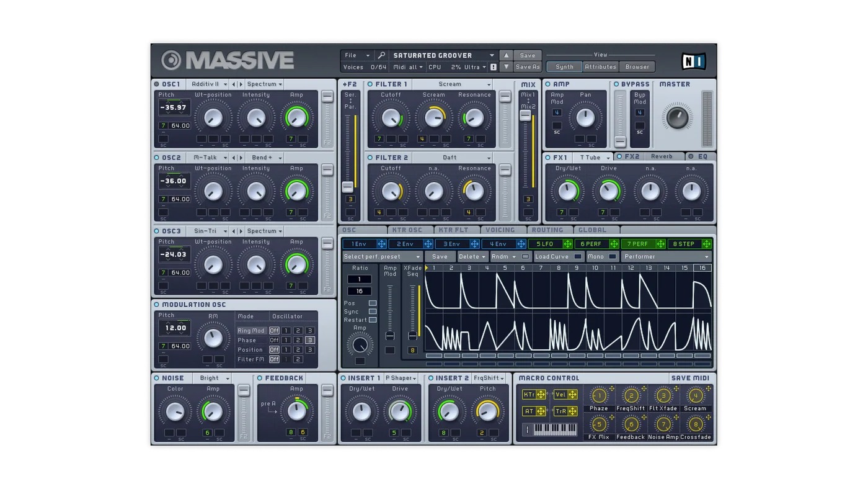Open the Midi all channel dropdown
This screenshot has height=489, width=868.
tap(408, 67)
